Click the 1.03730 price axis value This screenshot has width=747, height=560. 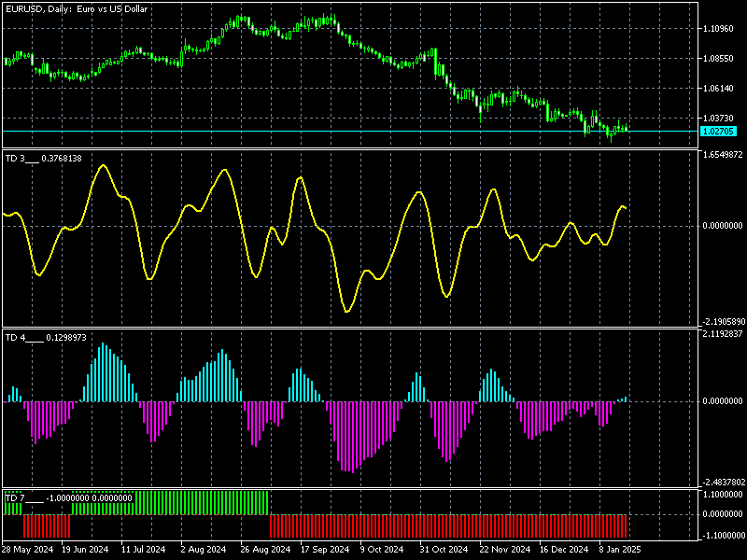pyautogui.click(x=718, y=119)
